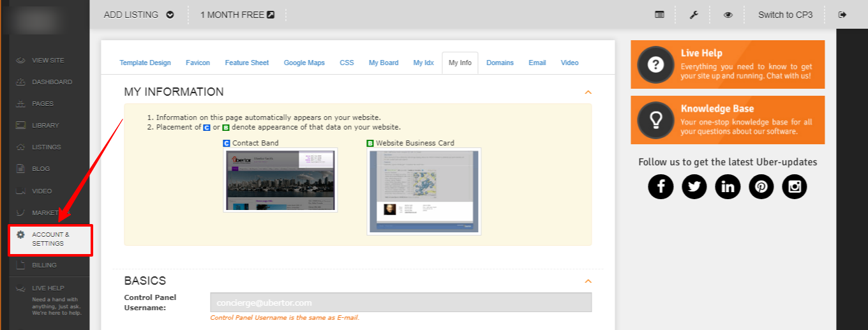Click the logout icon in top bar
868x330 pixels.
click(842, 15)
